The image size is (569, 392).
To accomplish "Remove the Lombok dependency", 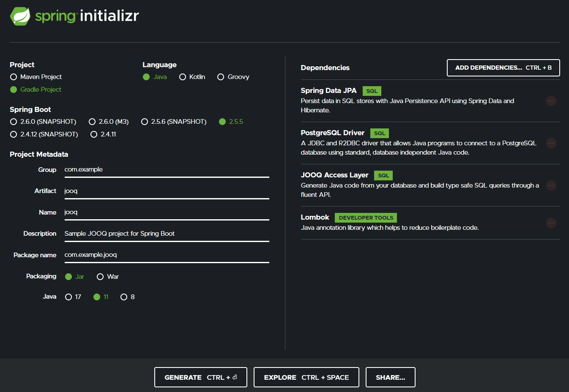I will point(551,223).
